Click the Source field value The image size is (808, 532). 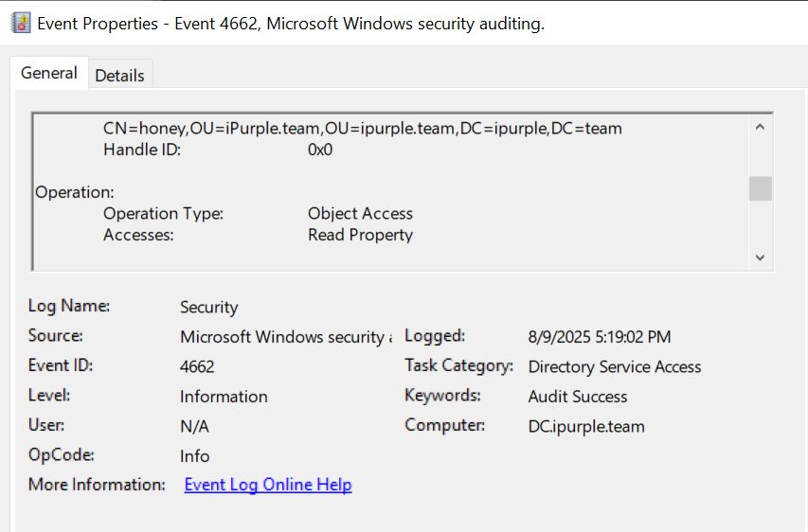(284, 336)
